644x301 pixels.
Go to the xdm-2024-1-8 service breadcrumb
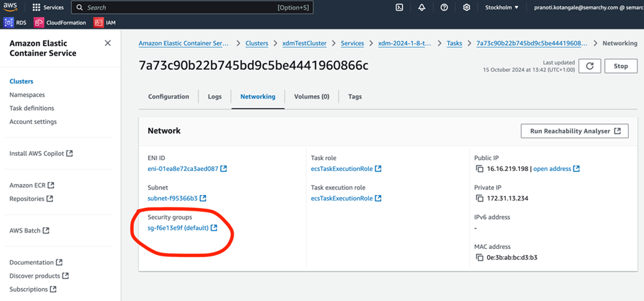point(405,43)
